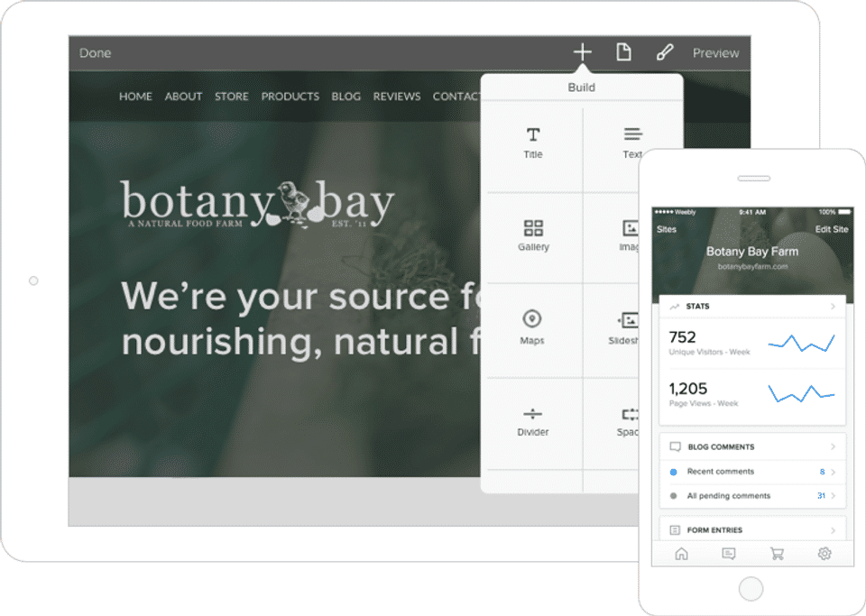Tap Preview in the tablet toolbar
Screen dimensions: 866x616
tap(715, 53)
